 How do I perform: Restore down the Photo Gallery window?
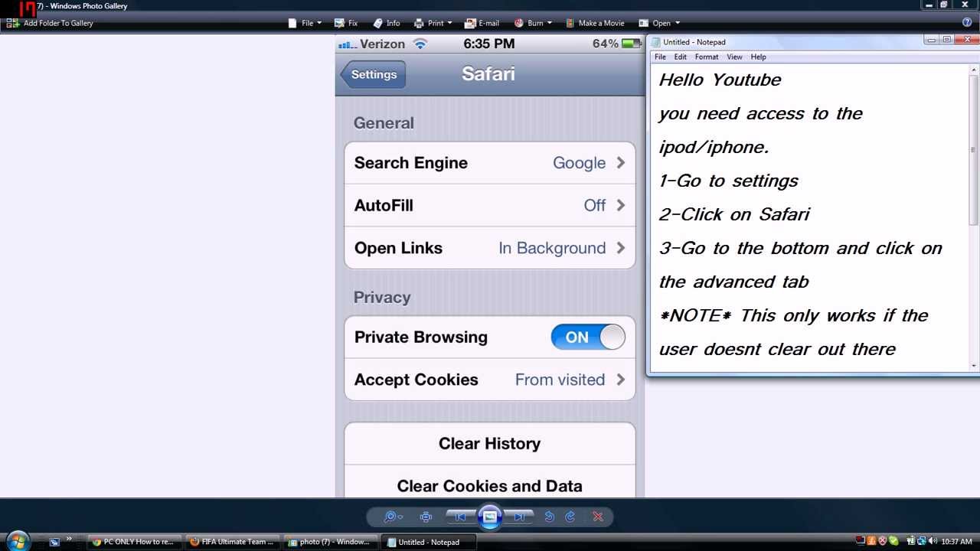(944, 5)
